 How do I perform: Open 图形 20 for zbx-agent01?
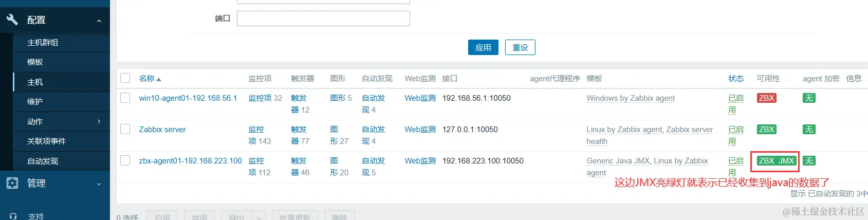coord(334,167)
